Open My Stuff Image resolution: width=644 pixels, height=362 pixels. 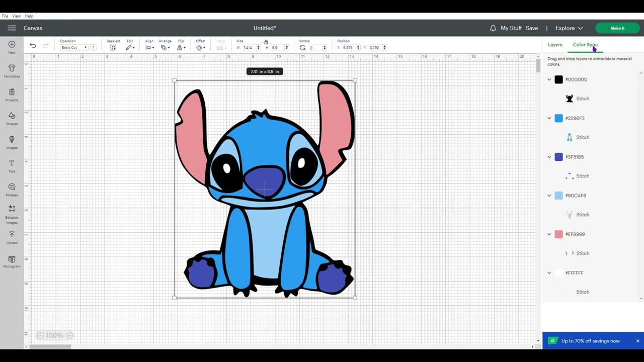[x=511, y=28]
